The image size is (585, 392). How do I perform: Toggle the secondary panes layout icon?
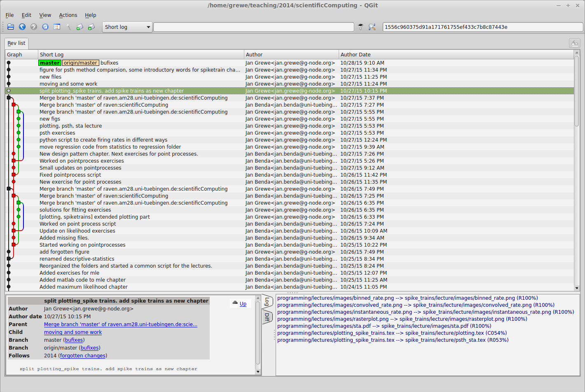click(x=57, y=27)
